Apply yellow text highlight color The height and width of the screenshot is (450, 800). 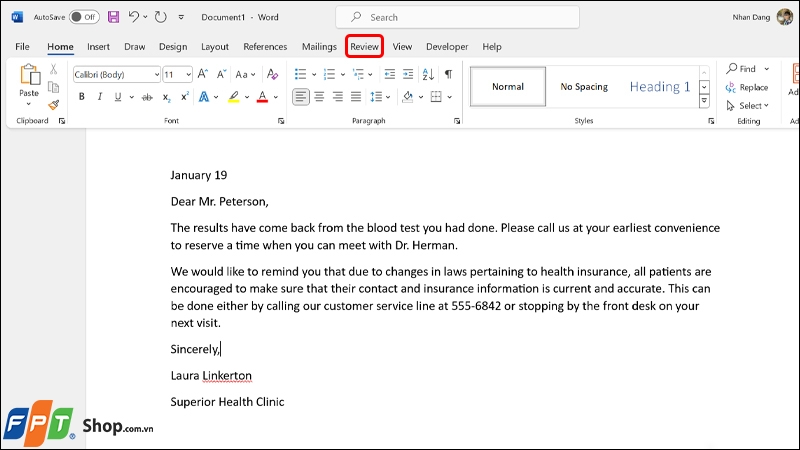[234, 97]
